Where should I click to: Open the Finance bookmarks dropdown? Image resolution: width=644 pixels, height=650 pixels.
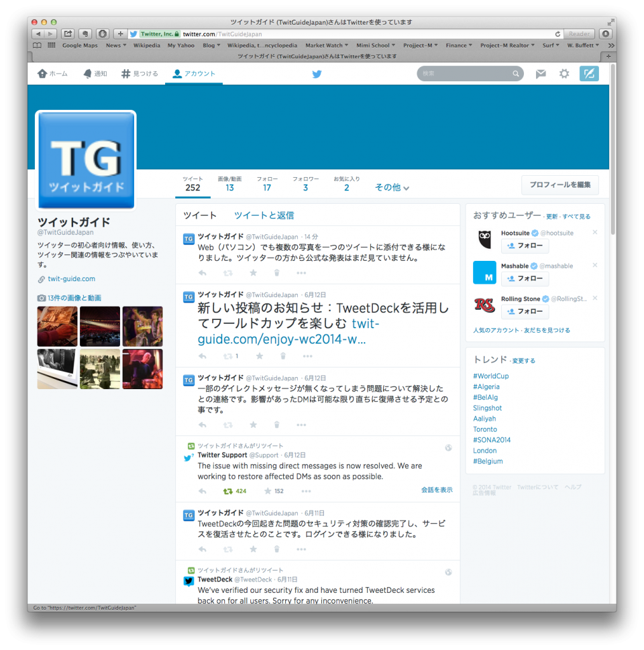click(459, 46)
